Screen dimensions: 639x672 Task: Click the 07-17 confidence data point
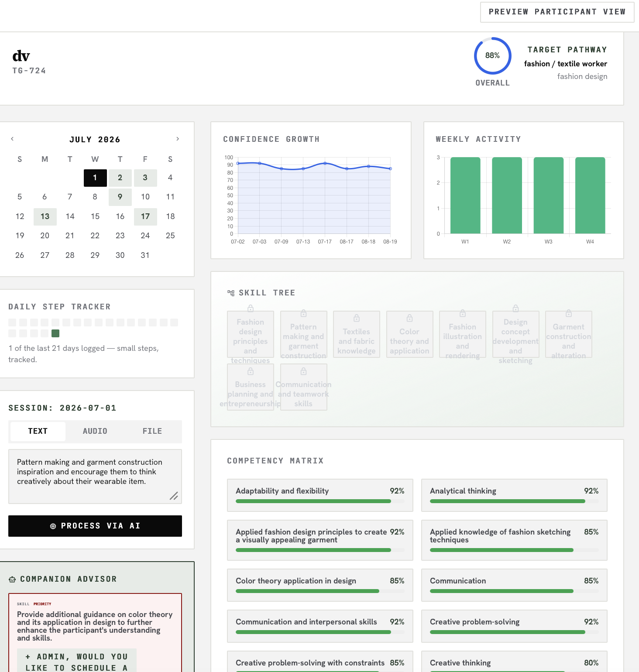coord(325,163)
